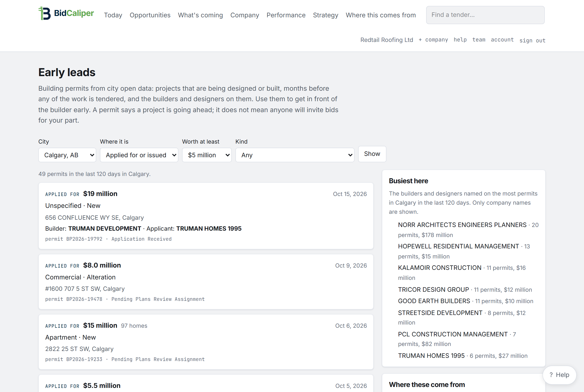
Task: Open the help link in the header
Action: point(460,40)
